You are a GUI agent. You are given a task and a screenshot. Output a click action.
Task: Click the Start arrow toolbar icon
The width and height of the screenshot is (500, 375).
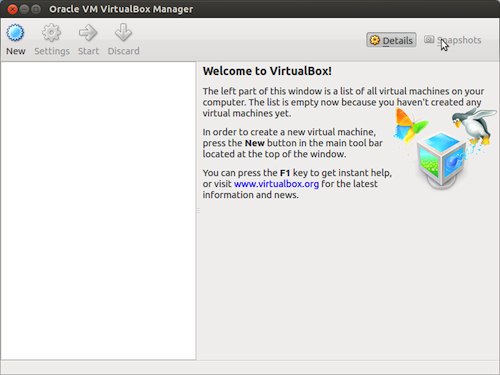88,33
